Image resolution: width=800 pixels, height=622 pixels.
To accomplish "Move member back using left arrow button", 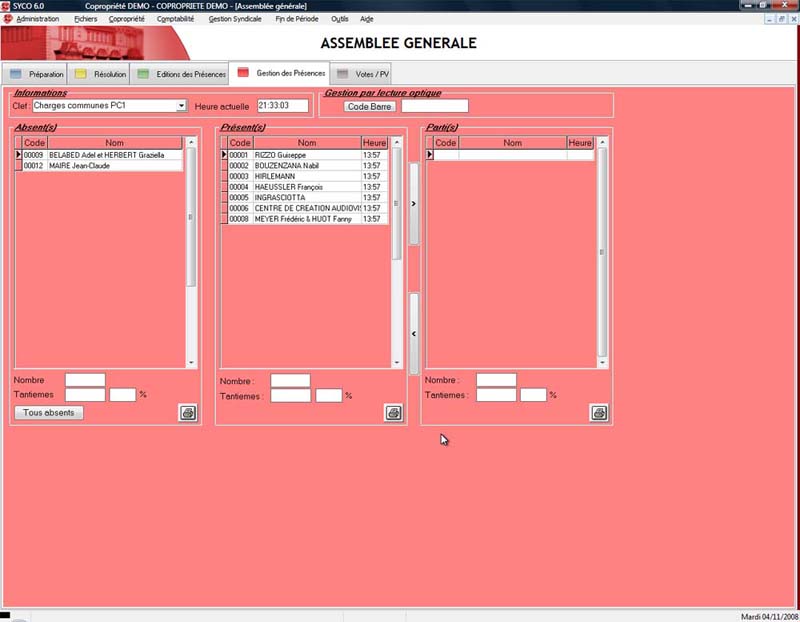I will click(x=414, y=333).
